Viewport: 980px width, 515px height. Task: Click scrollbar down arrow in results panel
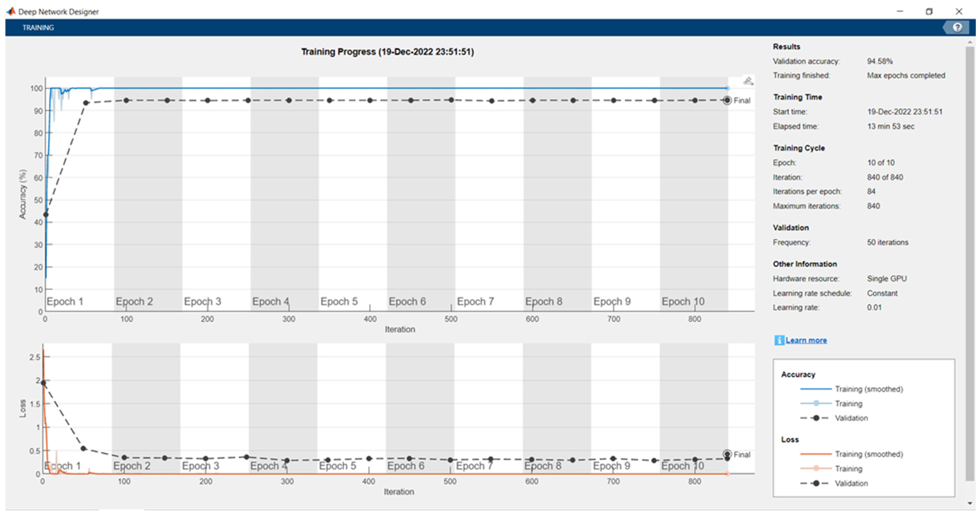click(x=970, y=504)
